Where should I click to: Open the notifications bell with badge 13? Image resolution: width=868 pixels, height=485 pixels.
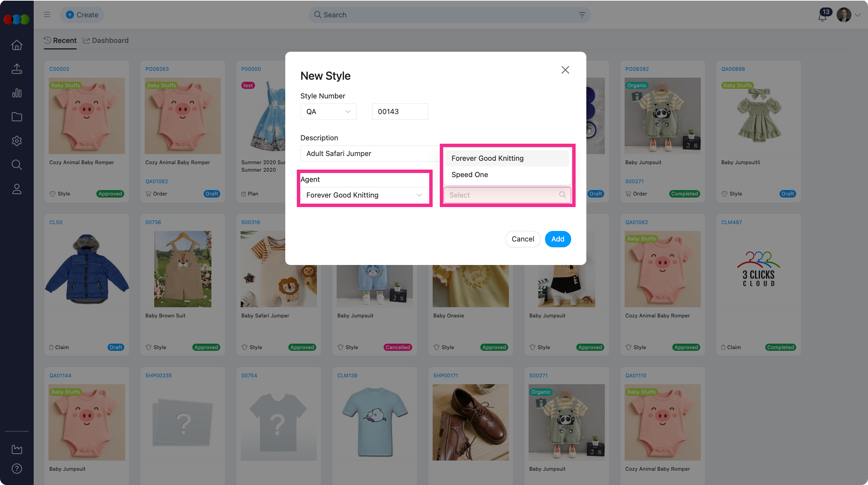[x=823, y=16]
